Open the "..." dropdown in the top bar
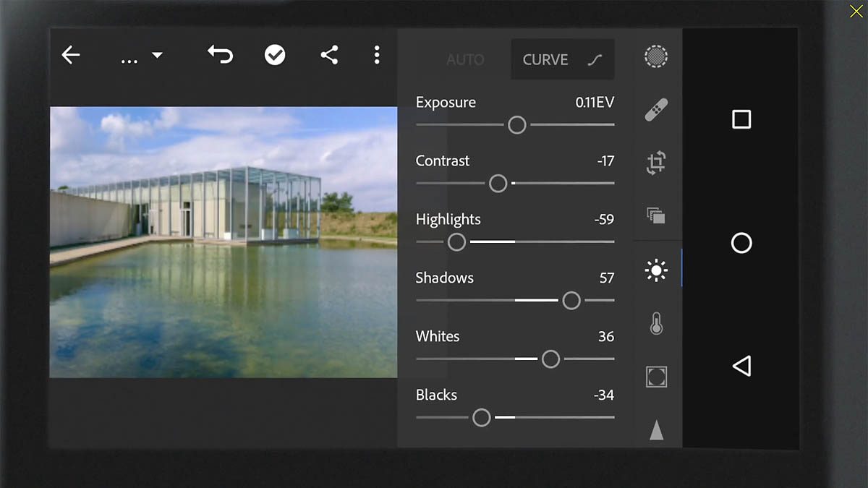The height and width of the screenshot is (488, 868). (141, 56)
